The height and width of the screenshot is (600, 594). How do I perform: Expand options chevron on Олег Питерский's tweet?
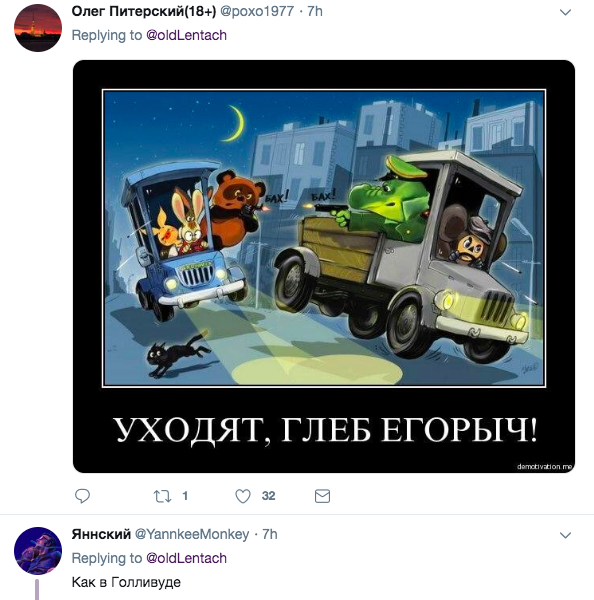pos(565,12)
